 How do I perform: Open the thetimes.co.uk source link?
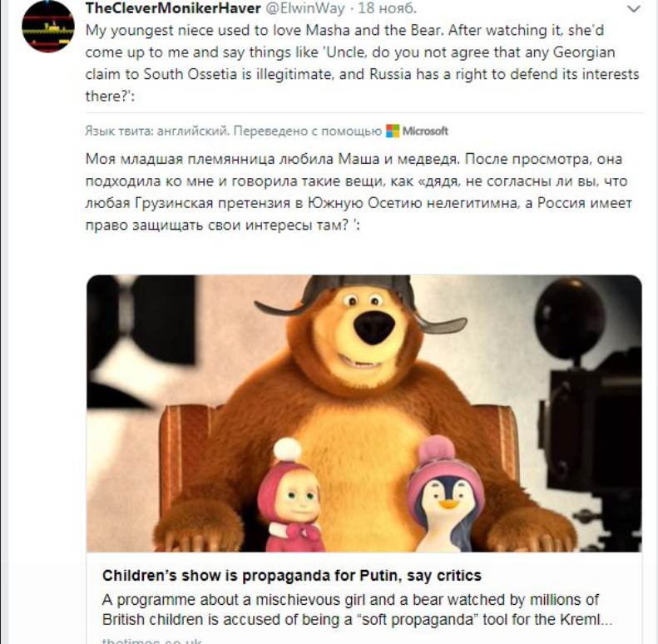pos(151,641)
